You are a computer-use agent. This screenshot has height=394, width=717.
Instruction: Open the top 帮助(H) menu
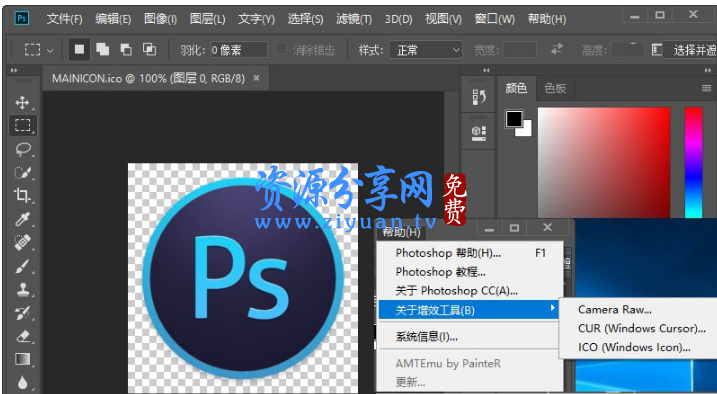click(546, 19)
